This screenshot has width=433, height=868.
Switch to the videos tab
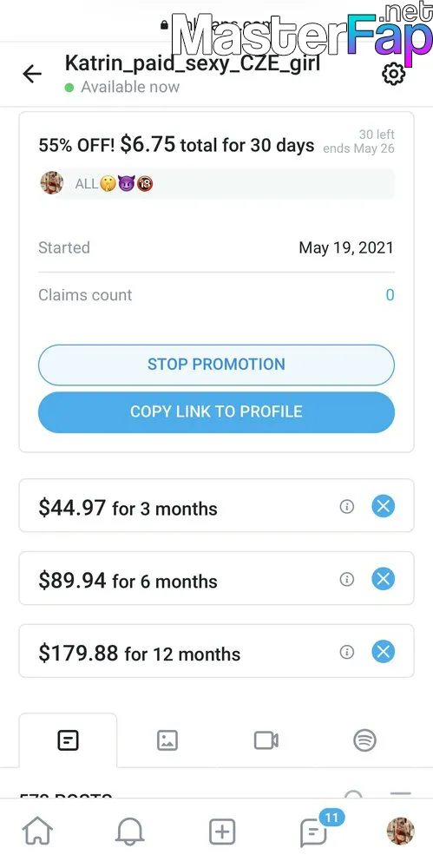click(266, 740)
